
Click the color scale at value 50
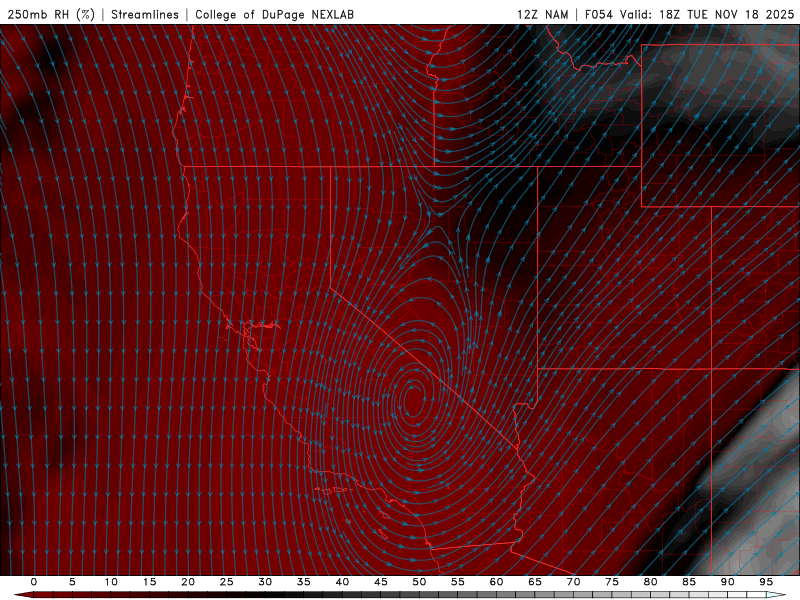[419, 595]
